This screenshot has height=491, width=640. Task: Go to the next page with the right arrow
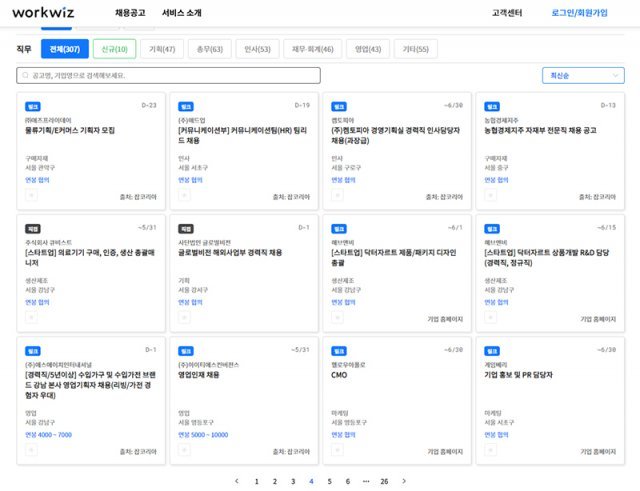pyautogui.click(x=404, y=481)
